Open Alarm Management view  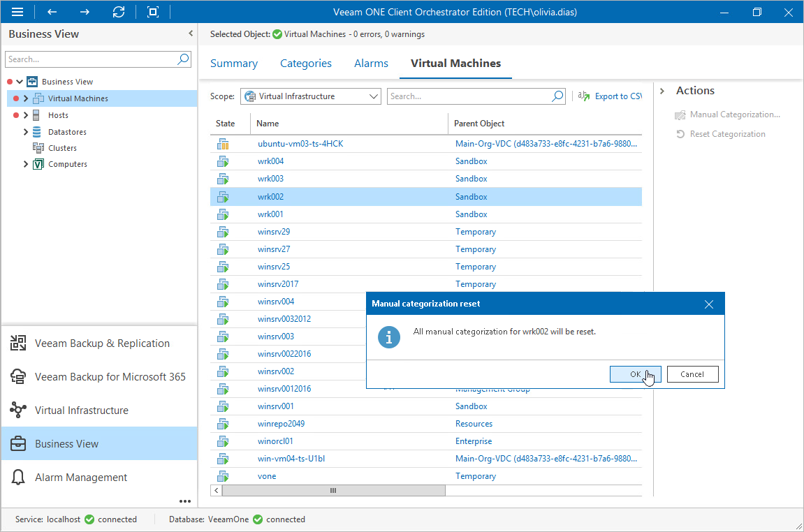point(99,477)
